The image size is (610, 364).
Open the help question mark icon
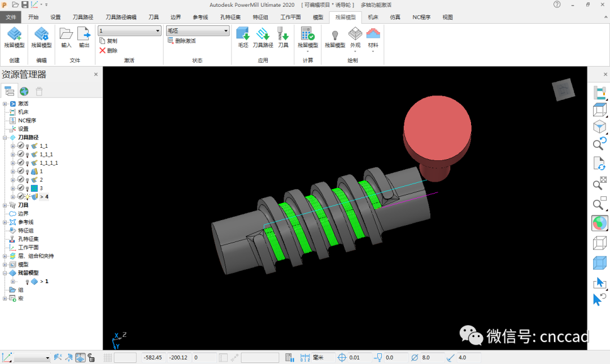tap(557, 5)
